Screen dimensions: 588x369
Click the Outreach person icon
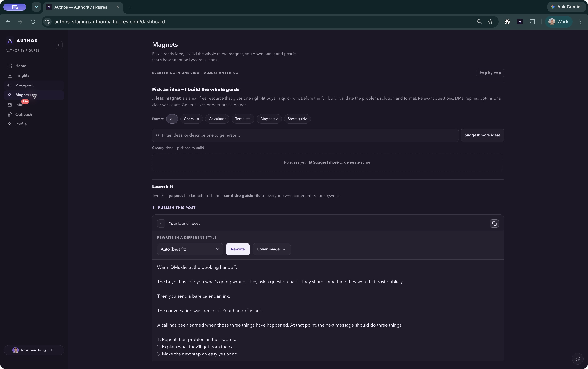click(10, 115)
